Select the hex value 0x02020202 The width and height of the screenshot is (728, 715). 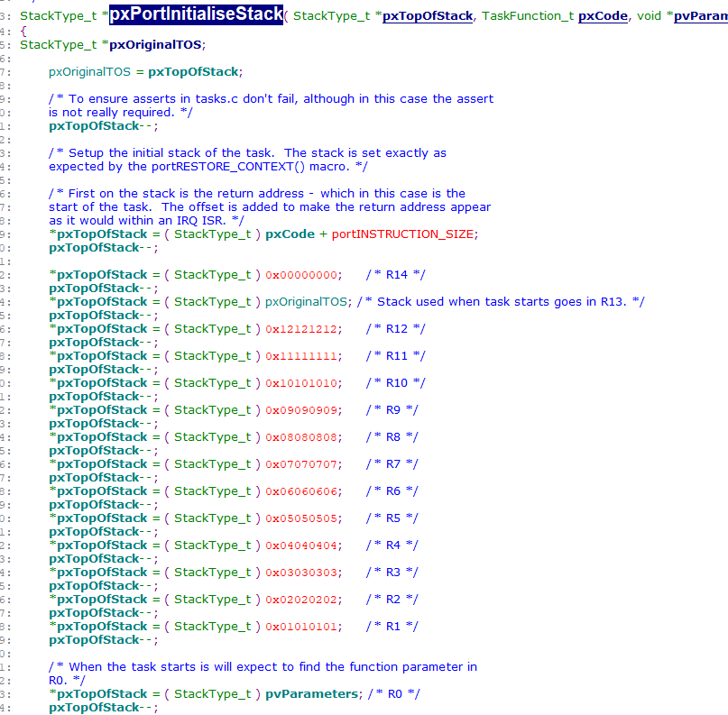click(x=301, y=600)
